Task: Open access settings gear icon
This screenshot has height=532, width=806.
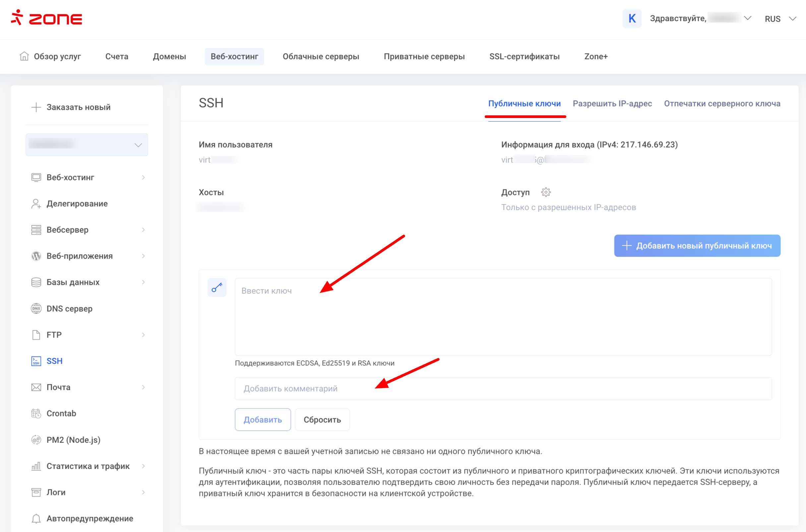Action: (x=546, y=192)
